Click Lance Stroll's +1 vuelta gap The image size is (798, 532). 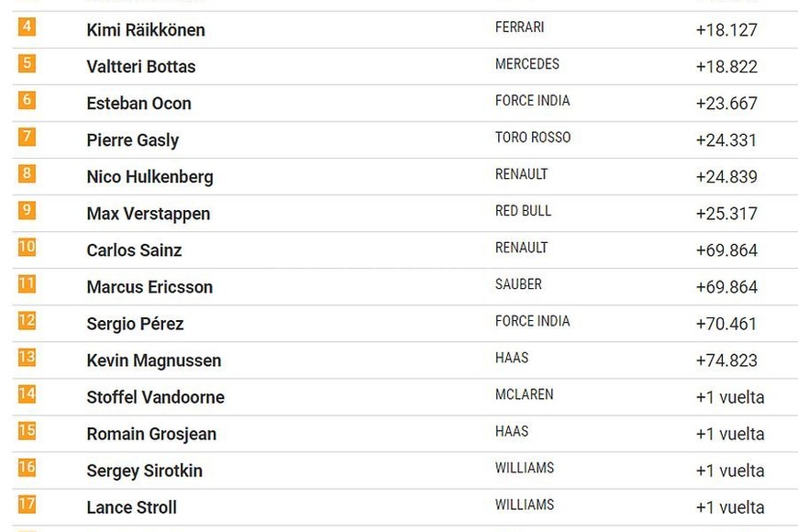coord(730,507)
